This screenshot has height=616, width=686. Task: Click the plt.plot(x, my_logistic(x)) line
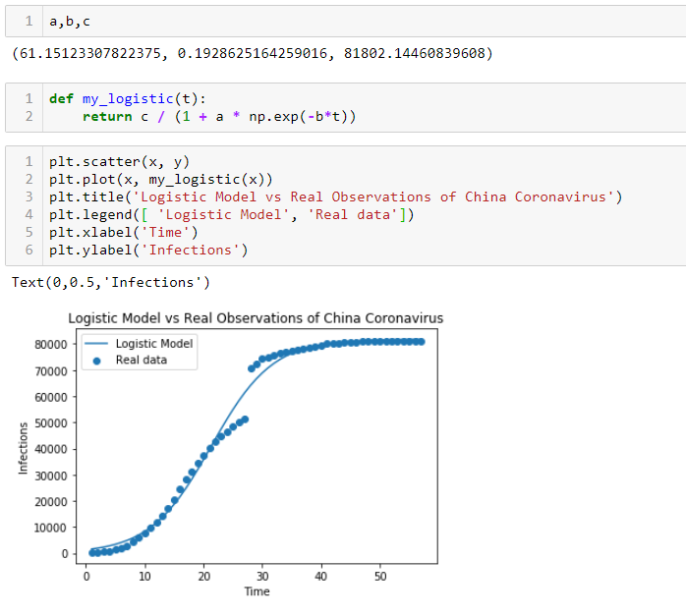point(160,179)
